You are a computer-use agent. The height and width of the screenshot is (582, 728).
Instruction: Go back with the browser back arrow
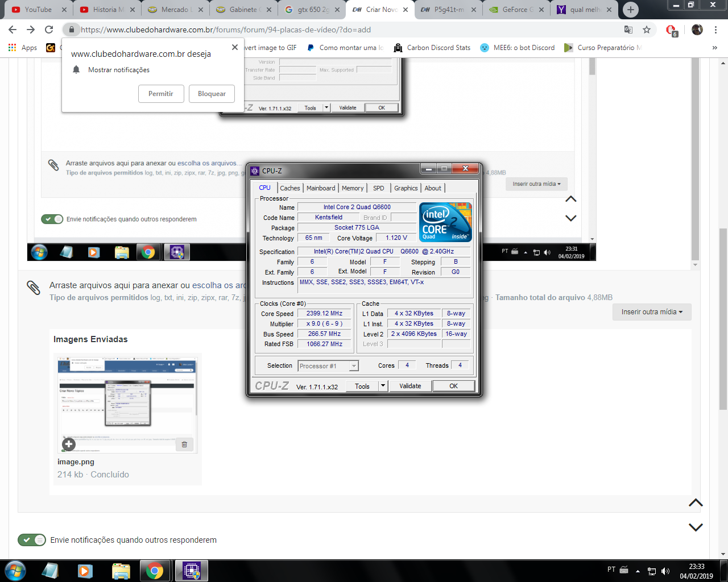coord(13,30)
